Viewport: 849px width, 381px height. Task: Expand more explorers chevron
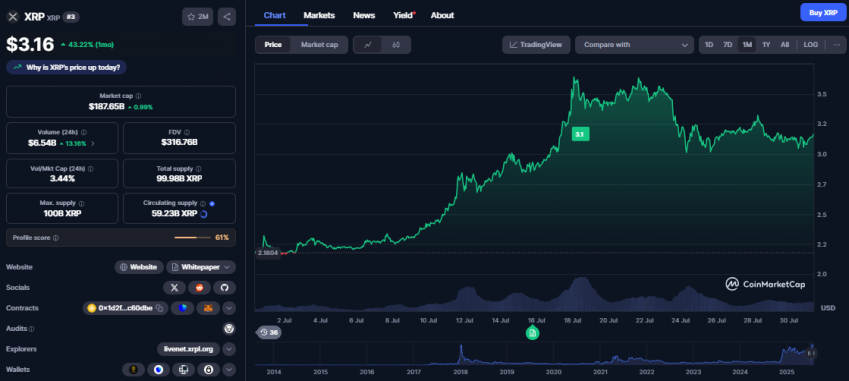(x=229, y=349)
